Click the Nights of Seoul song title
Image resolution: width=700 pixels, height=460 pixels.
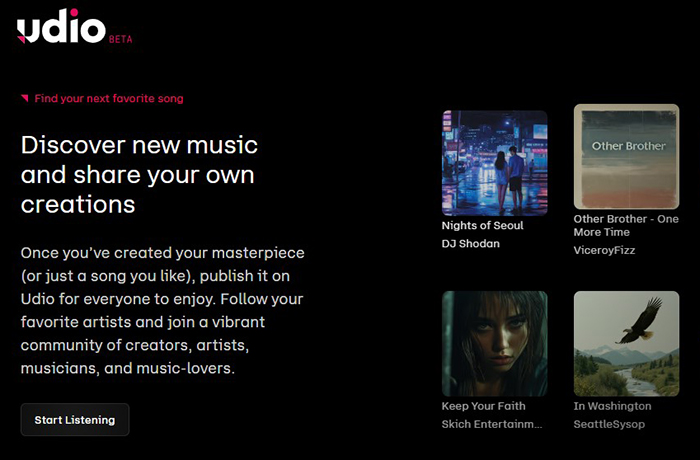[x=483, y=226]
